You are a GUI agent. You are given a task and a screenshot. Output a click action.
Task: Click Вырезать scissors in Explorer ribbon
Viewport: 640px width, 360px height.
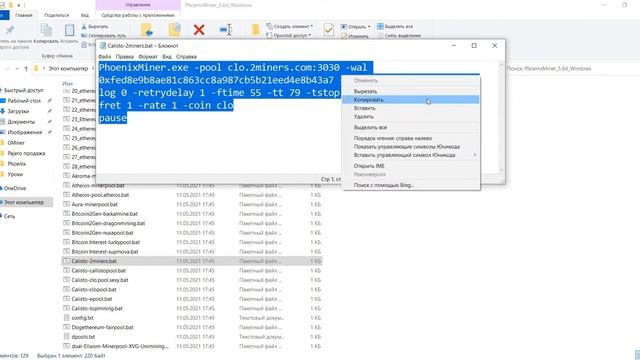95,27
